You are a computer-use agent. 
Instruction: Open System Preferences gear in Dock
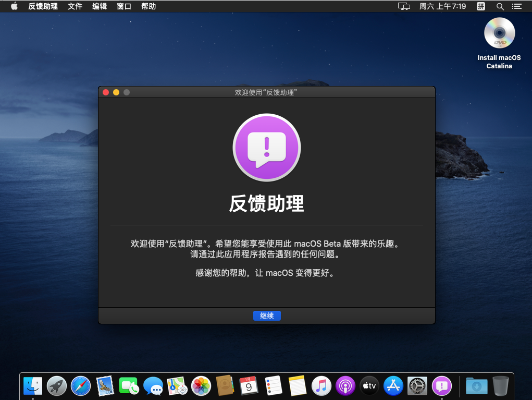[417, 386]
